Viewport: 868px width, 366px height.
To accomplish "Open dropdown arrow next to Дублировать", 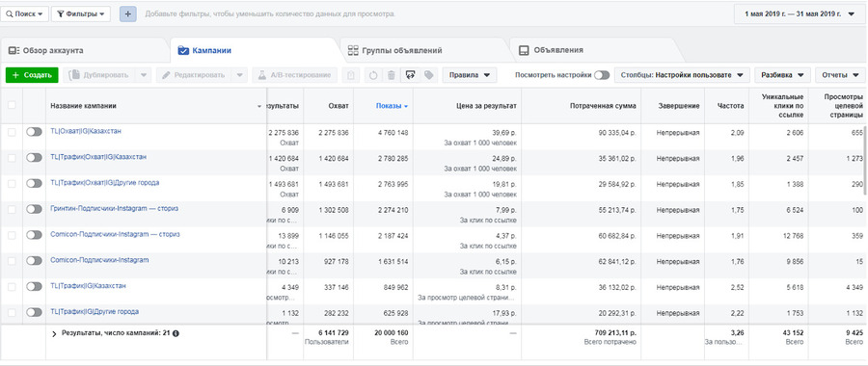I will click(143, 75).
